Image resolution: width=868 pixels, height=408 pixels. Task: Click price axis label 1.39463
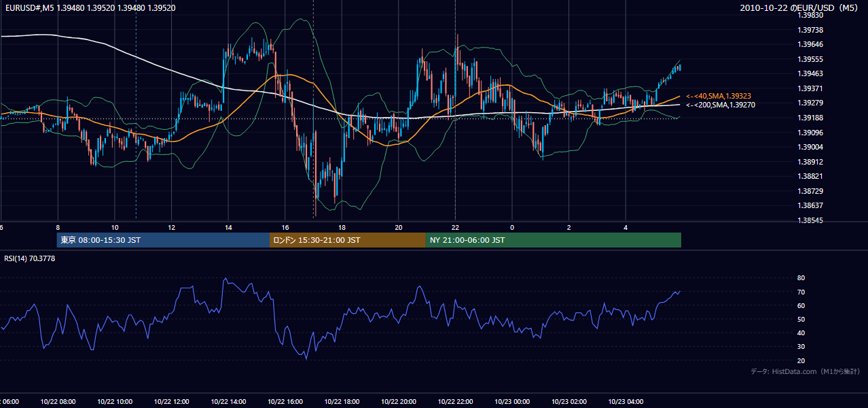[x=810, y=73]
